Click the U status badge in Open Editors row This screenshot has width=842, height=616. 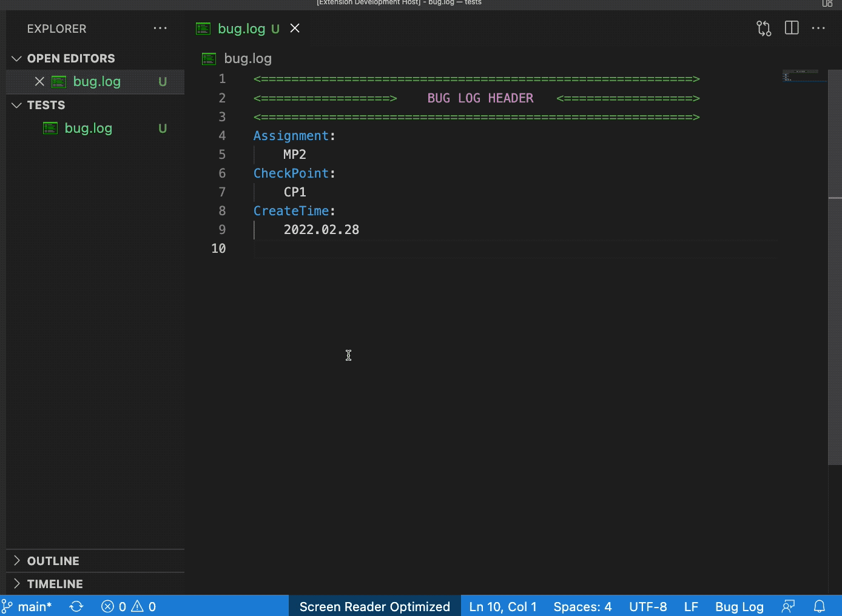tap(163, 81)
